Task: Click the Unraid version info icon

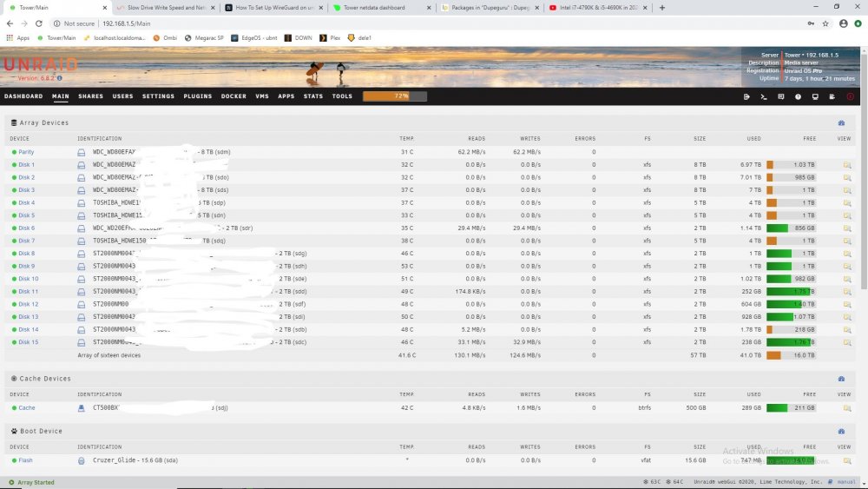Action: 60,78
